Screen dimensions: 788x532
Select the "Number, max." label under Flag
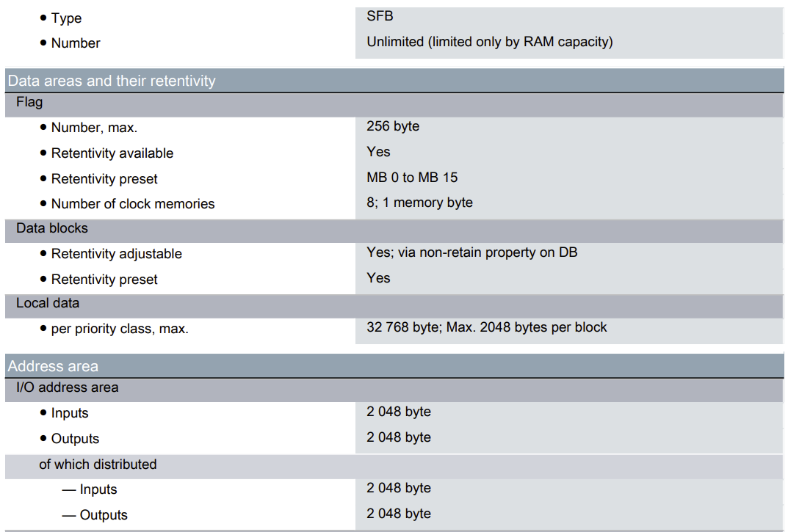pyautogui.click(x=94, y=128)
